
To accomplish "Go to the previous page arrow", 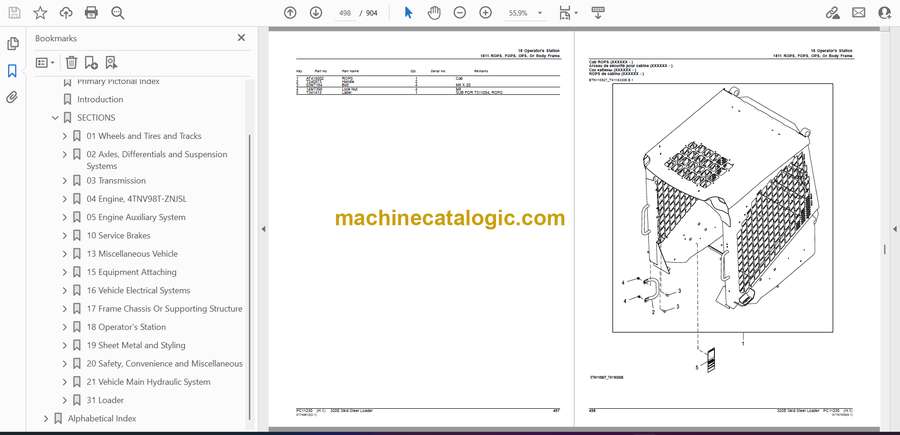I will pos(290,13).
